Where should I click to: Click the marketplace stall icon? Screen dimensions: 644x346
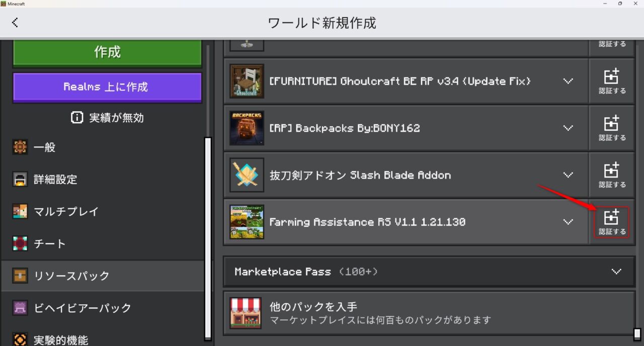246,313
